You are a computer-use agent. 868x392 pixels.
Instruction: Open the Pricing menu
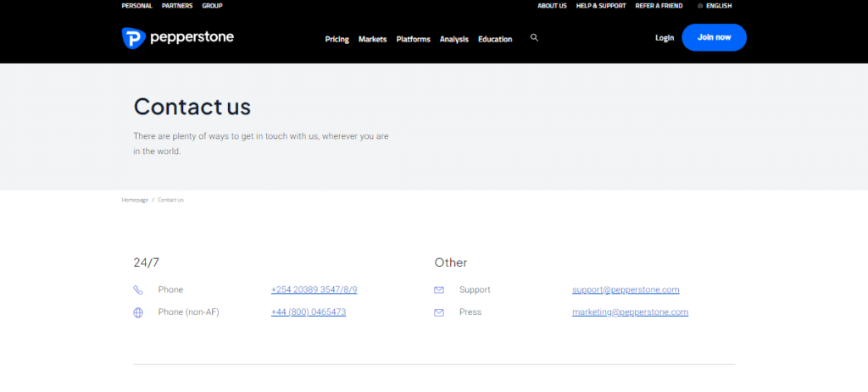tap(337, 39)
